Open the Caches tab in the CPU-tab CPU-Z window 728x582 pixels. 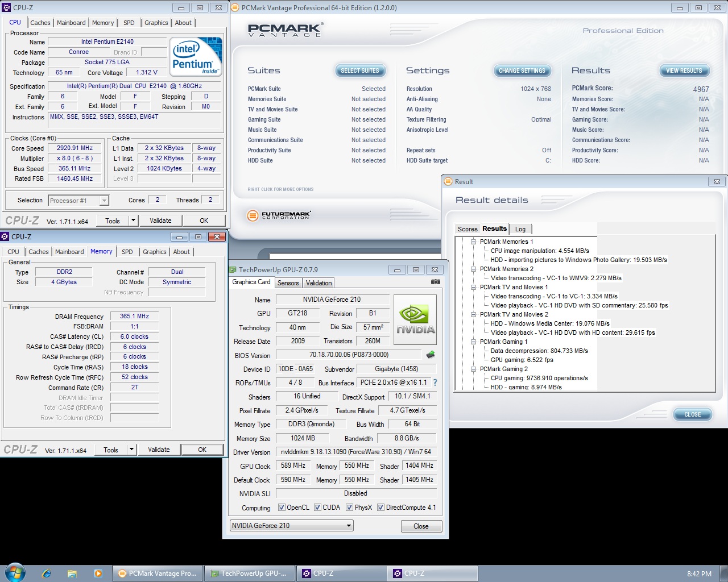tap(40, 23)
